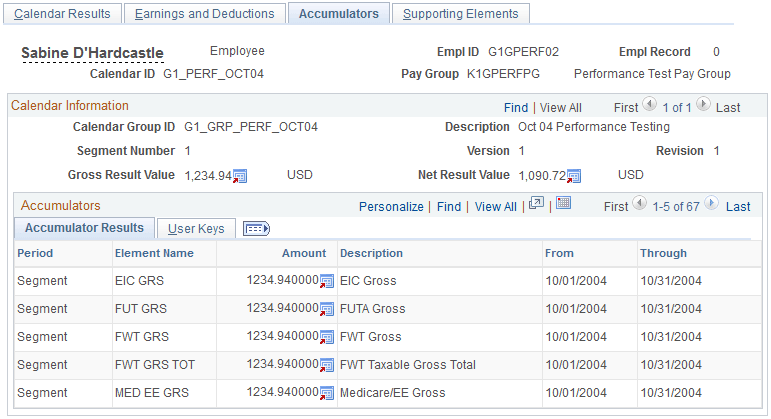
Task: Click Oct 04 Performance Testing description
Action: coord(594,127)
